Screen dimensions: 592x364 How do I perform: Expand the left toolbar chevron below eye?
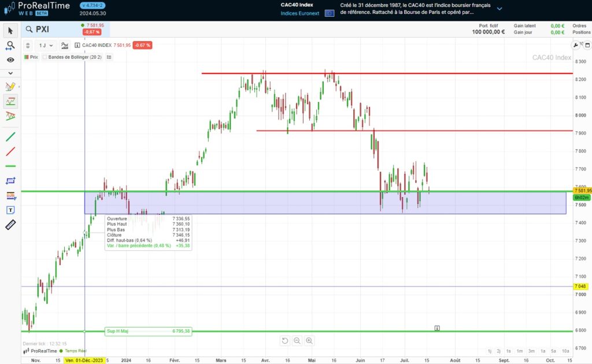10,73
